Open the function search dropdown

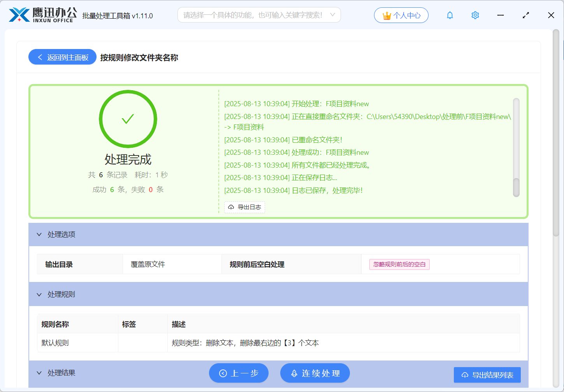tap(259, 15)
